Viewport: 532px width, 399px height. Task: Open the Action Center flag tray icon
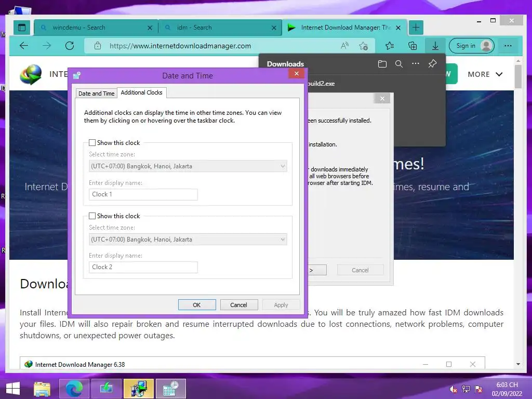point(478,389)
